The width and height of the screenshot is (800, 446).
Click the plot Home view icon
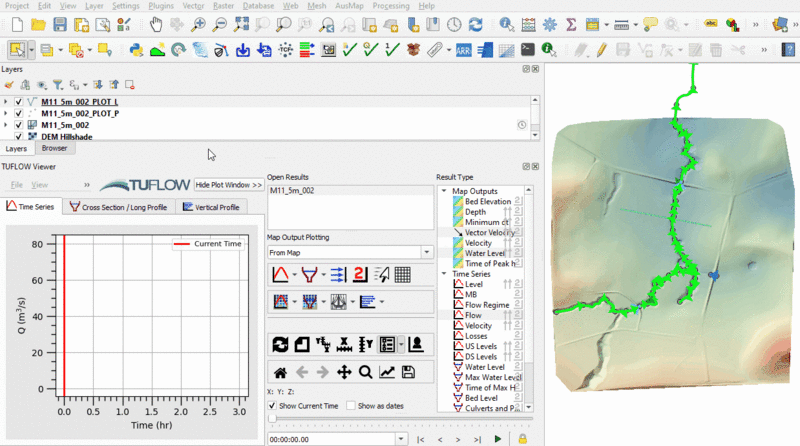pyautogui.click(x=280, y=372)
